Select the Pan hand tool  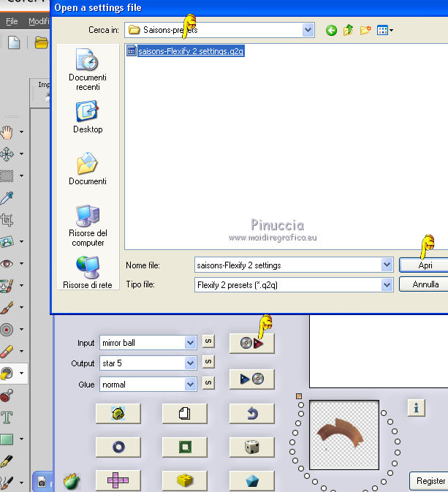(x=7, y=132)
